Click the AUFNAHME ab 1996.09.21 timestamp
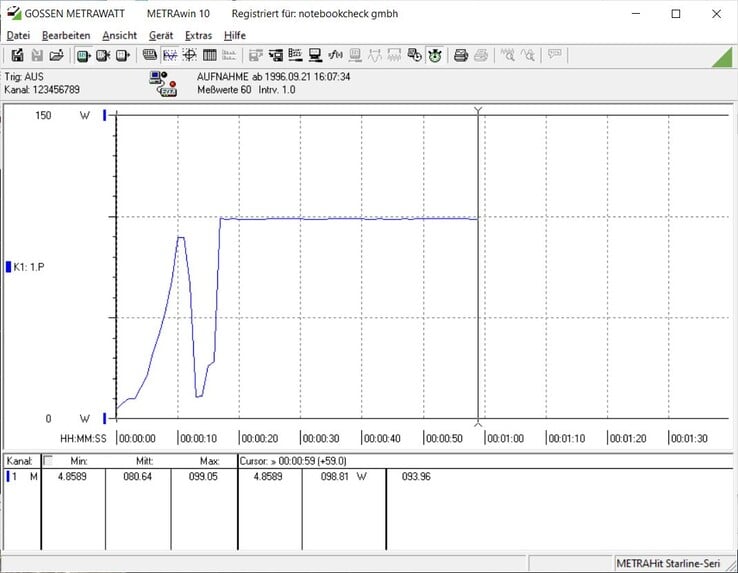Viewport: 738px width, 573px height. click(273, 77)
